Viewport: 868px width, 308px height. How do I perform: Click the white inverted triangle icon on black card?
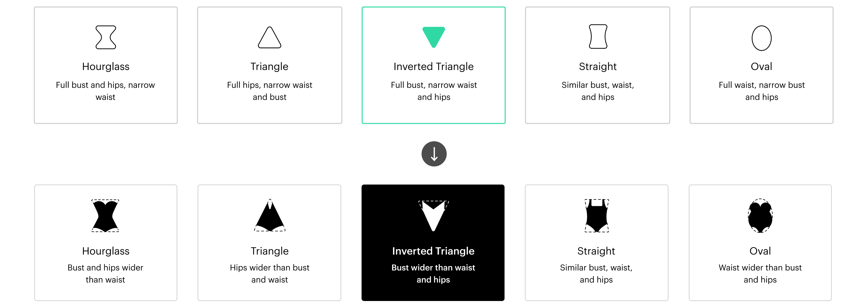tap(433, 215)
